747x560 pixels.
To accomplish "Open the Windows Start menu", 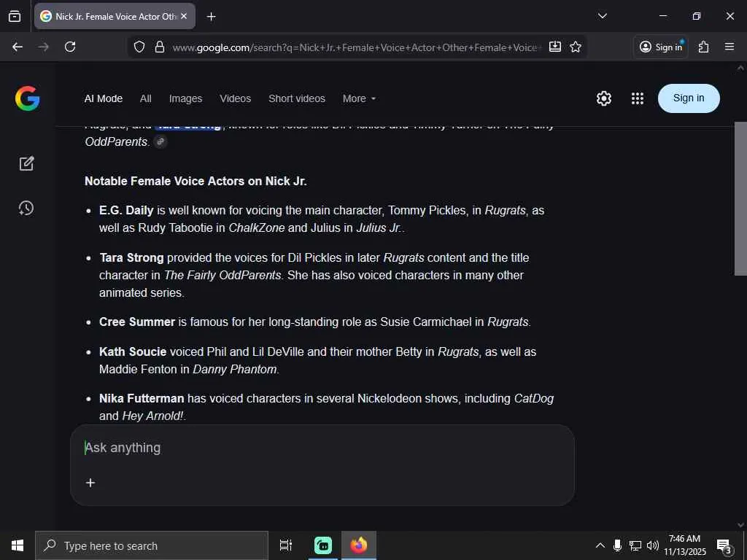I will [18, 545].
